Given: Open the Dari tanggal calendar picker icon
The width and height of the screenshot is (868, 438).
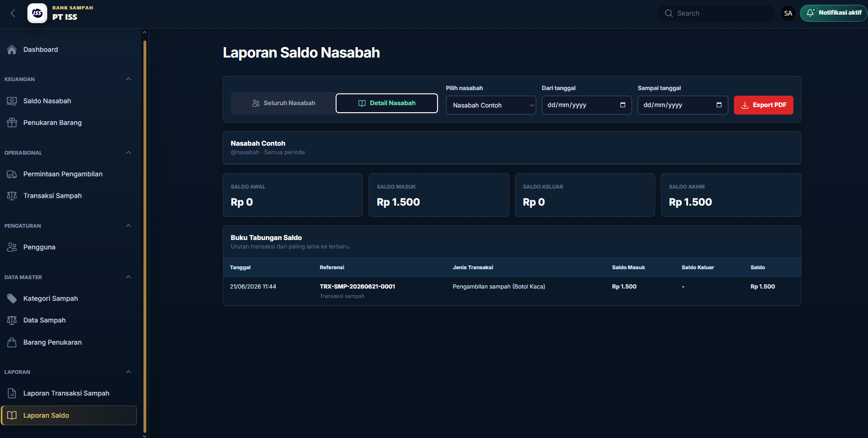Looking at the screenshot, I should pos(623,105).
